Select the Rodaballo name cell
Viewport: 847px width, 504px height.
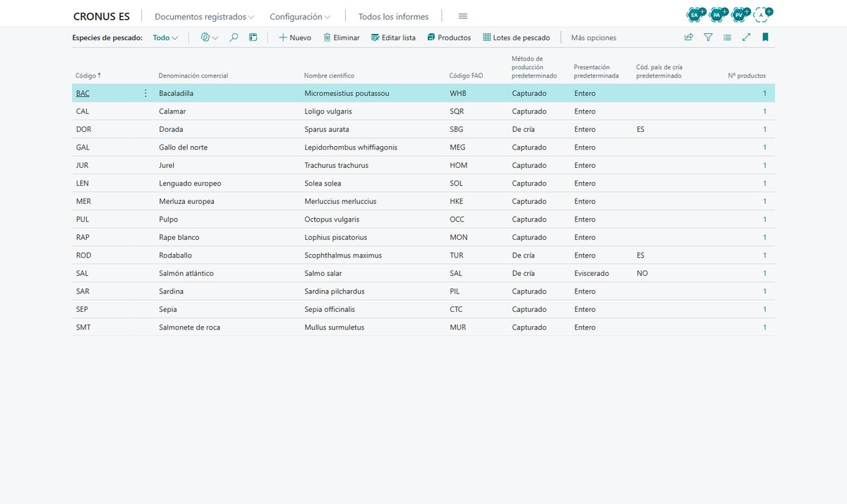coord(175,256)
